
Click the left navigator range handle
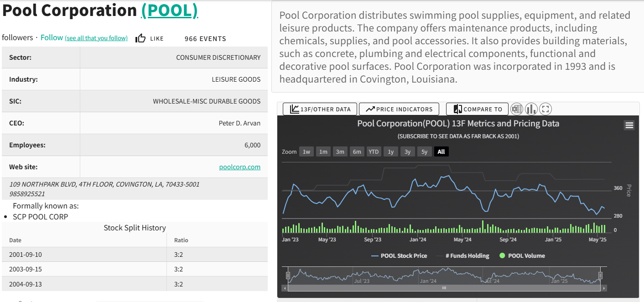point(288,276)
